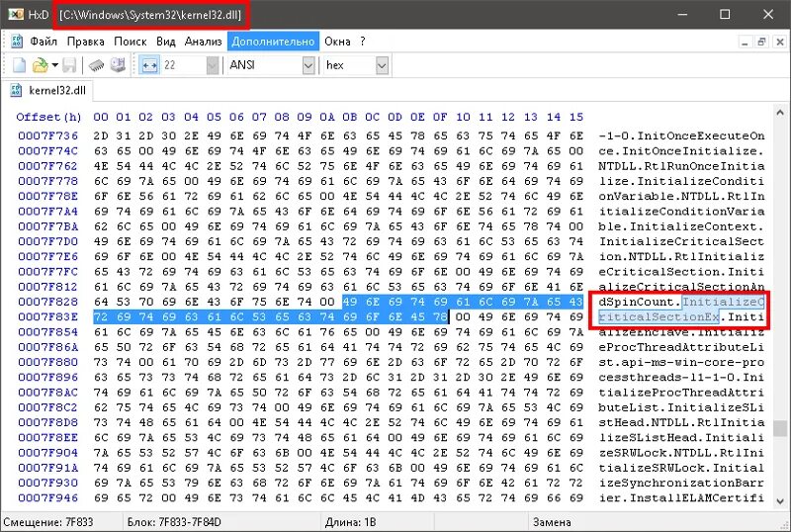Click status bar entry 'Длина: 1B'
The height and width of the screenshot is (532, 791).
[x=351, y=522]
